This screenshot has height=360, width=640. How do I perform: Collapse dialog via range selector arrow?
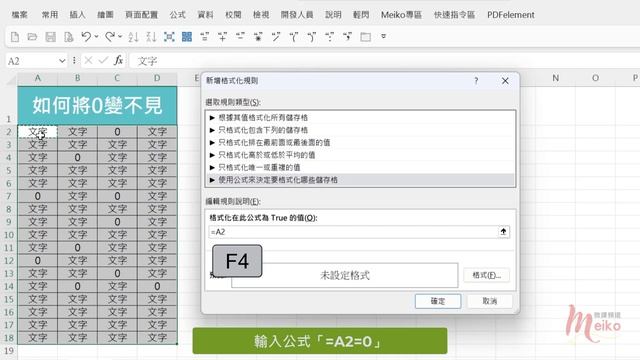503,232
